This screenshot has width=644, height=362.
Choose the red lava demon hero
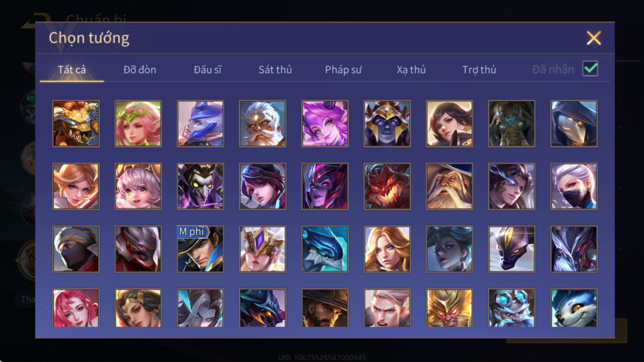tap(387, 186)
